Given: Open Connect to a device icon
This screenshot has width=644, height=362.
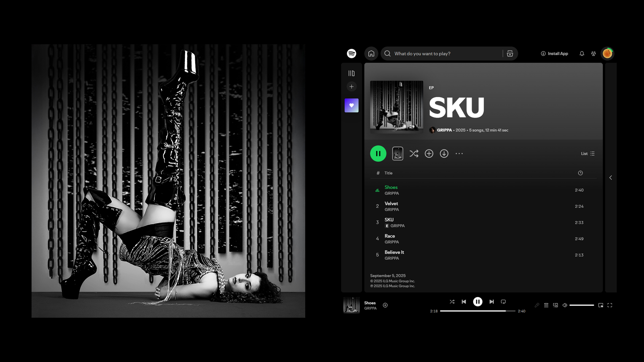Looking at the screenshot, I should tap(555, 305).
